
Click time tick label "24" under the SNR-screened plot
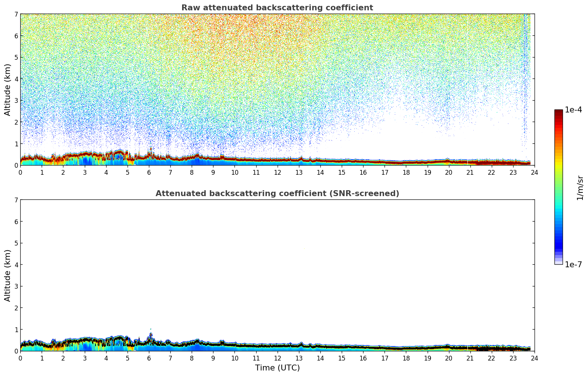point(535,358)
